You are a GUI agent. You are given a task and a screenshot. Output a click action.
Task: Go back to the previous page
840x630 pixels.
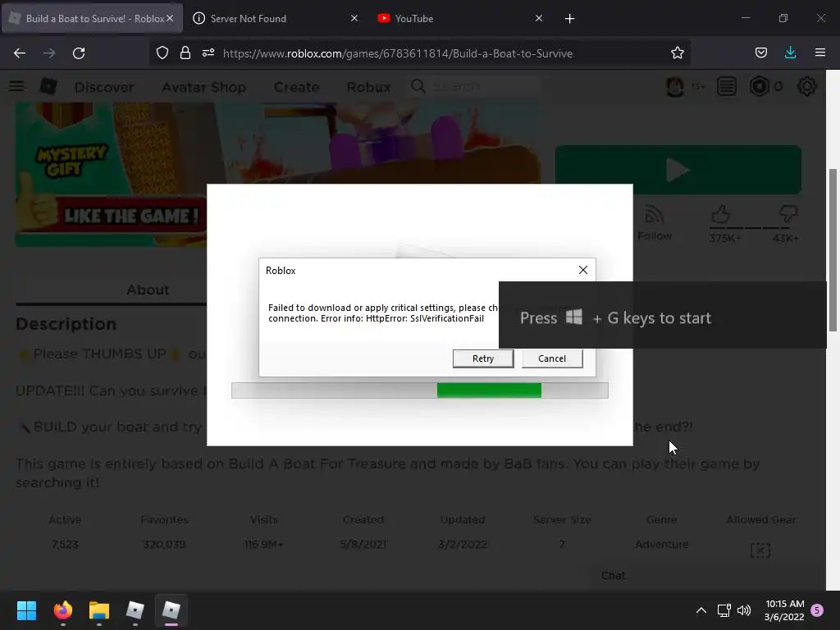[x=20, y=53]
